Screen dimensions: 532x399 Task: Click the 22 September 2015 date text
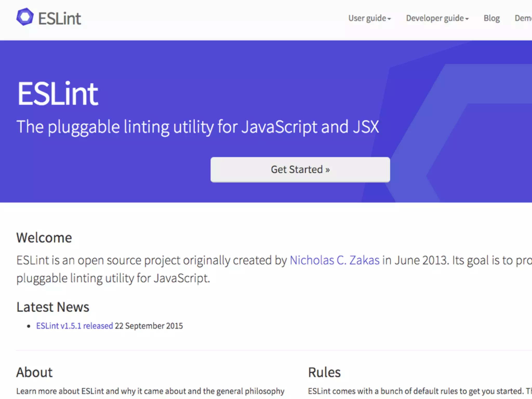click(149, 326)
